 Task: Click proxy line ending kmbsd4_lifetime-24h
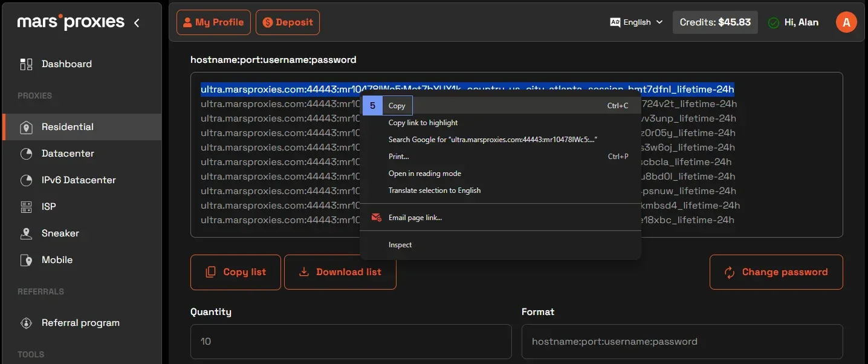pyautogui.click(x=690, y=206)
